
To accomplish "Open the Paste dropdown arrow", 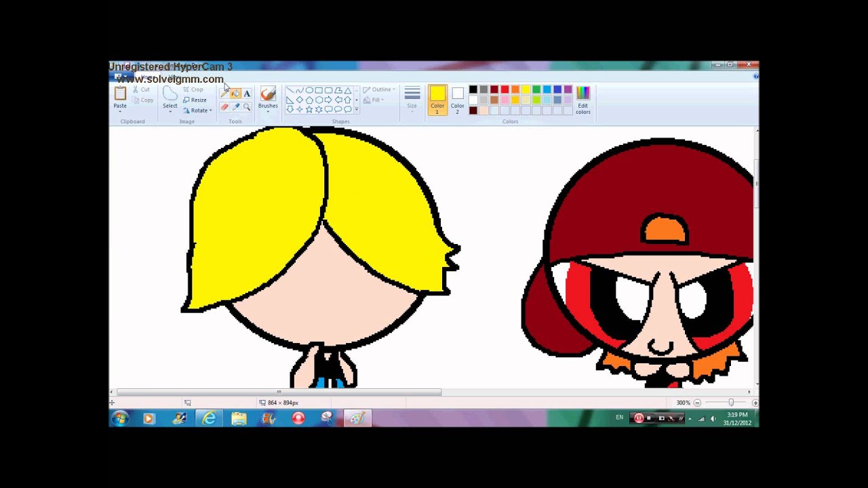I will coord(120,112).
